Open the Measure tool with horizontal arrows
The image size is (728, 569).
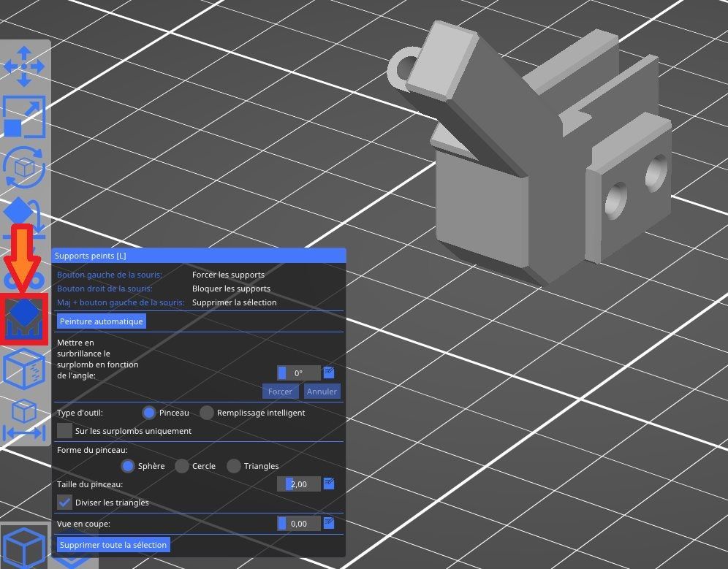(x=24, y=419)
